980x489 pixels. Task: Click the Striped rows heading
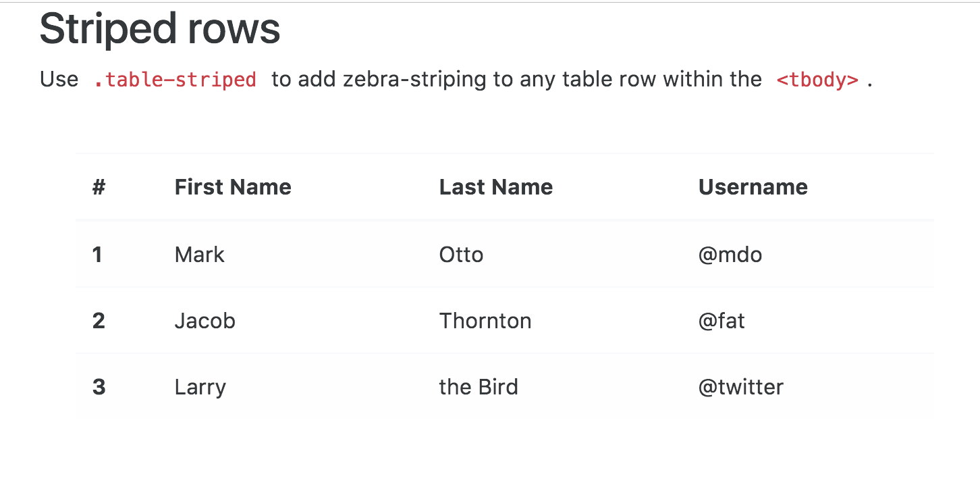(x=160, y=29)
